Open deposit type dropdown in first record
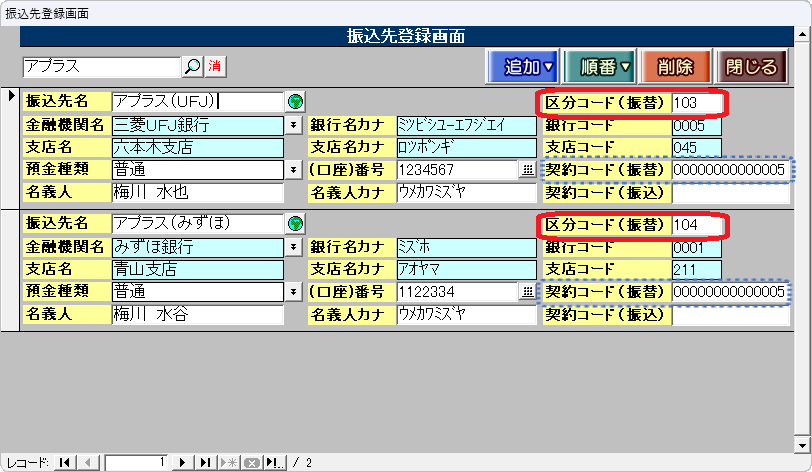The image size is (812, 472). tap(294, 170)
